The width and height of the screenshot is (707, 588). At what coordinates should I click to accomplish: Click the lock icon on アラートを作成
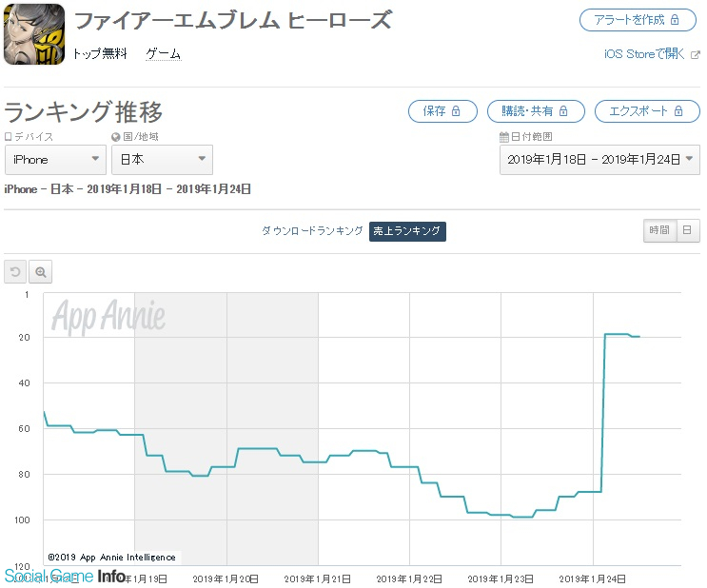click(675, 20)
